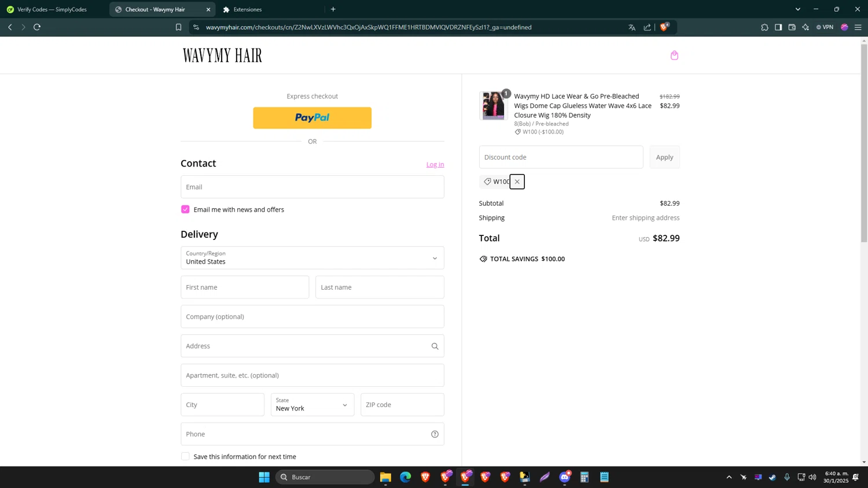Bookmark this page icon
868x488 pixels.
coord(178,27)
